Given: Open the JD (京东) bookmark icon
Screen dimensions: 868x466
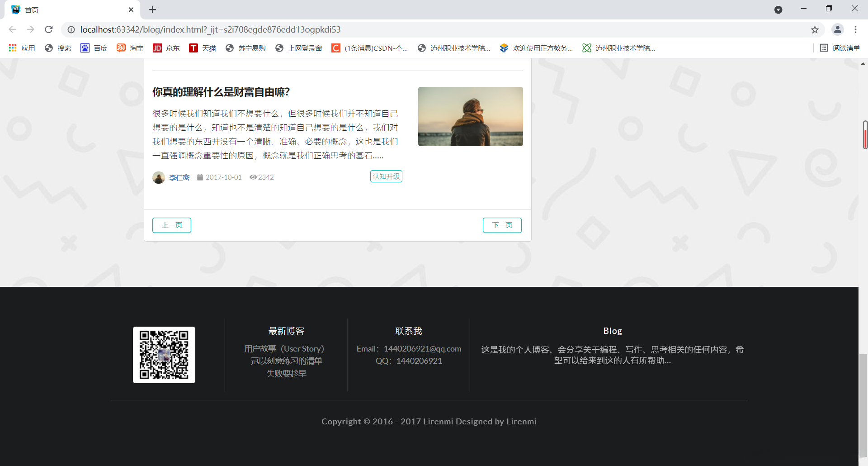Looking at the screenshot, I should click(x=157, y=48).
